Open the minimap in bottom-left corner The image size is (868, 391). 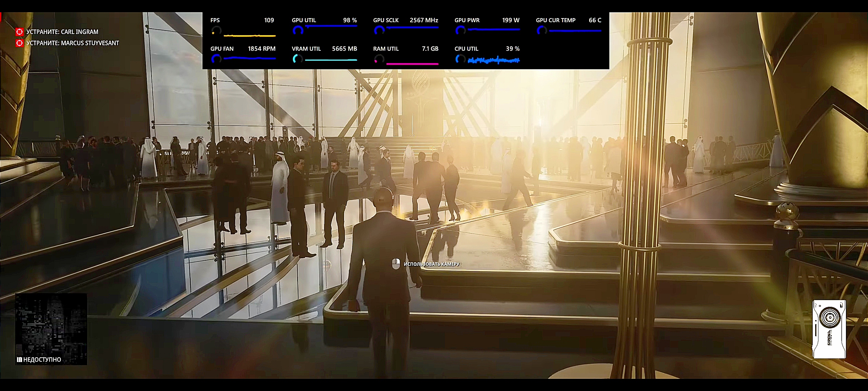point(51,329)
